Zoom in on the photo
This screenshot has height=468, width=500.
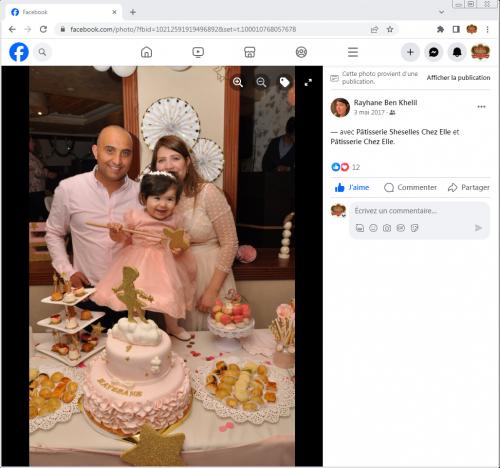238,82
